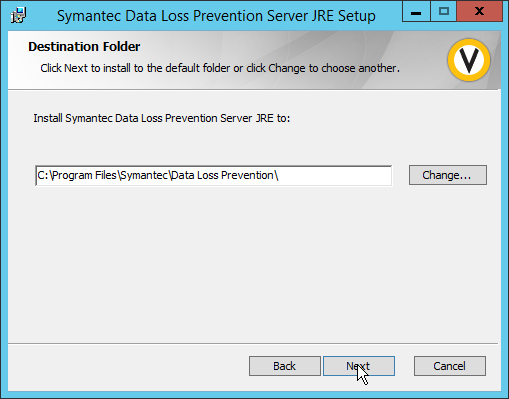Click the 'Destination Folder' heading
Screen dimensions: 509x399
[84, 47]
